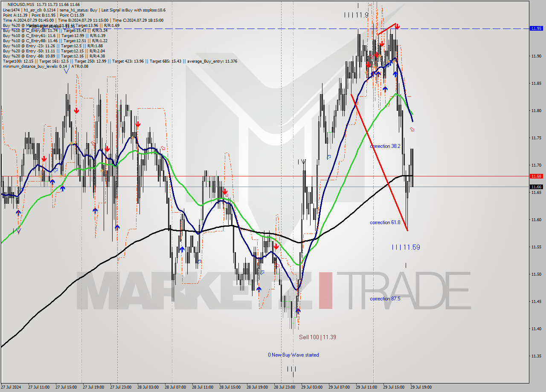Select the 'Line:1474 | h1_atr_c0' info line
Viewport: 546px width, 392px height.
coord(84,10)
